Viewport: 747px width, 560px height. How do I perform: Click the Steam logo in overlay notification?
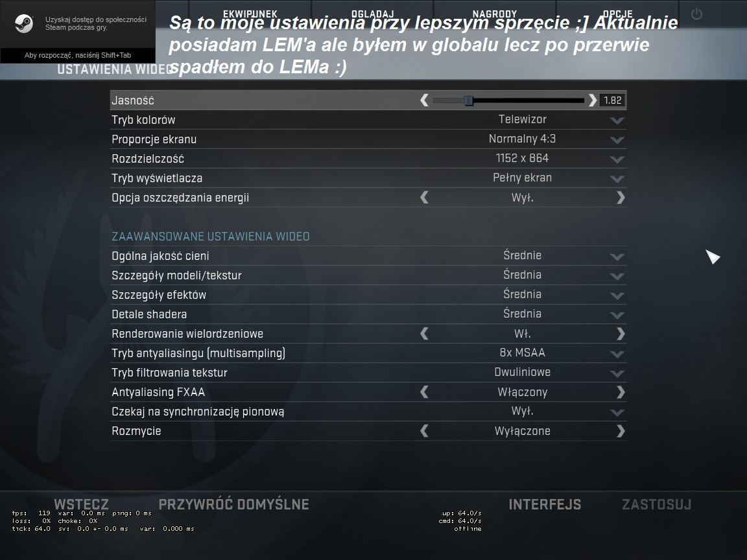click(x=23, y=23)
